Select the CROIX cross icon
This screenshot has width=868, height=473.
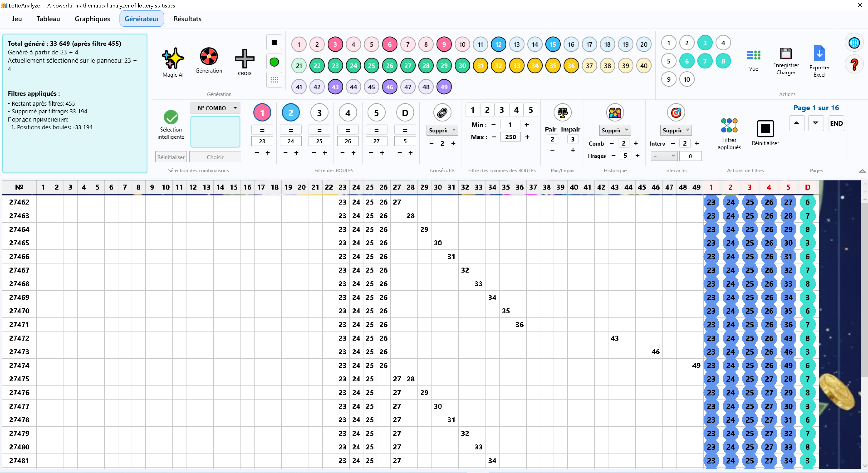tap(245, 59)
